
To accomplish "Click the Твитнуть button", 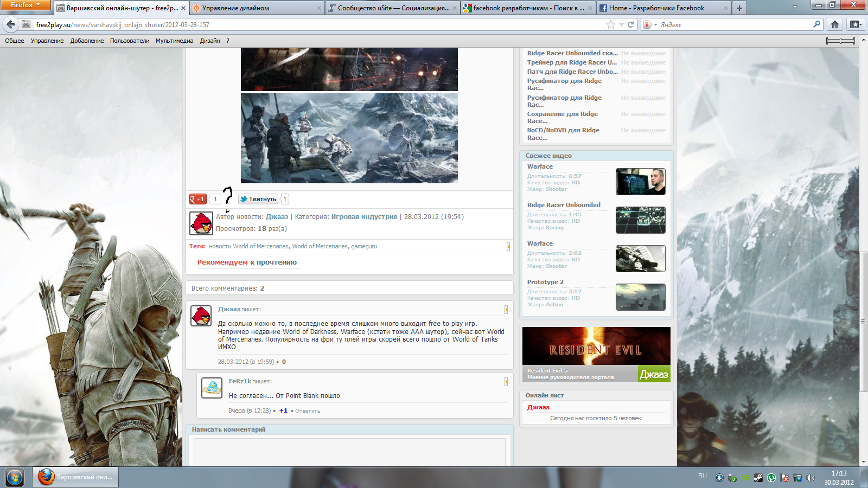I will coord(258,199).
